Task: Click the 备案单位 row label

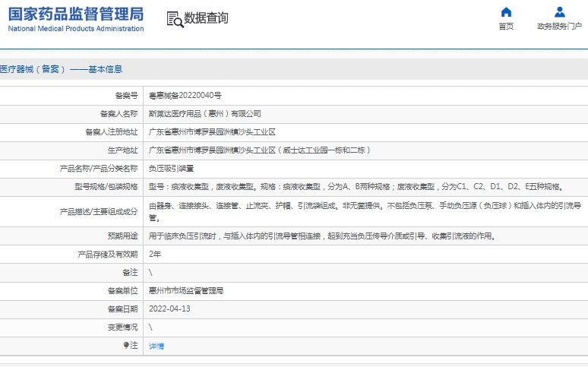Action: click(x=122, y=291)
